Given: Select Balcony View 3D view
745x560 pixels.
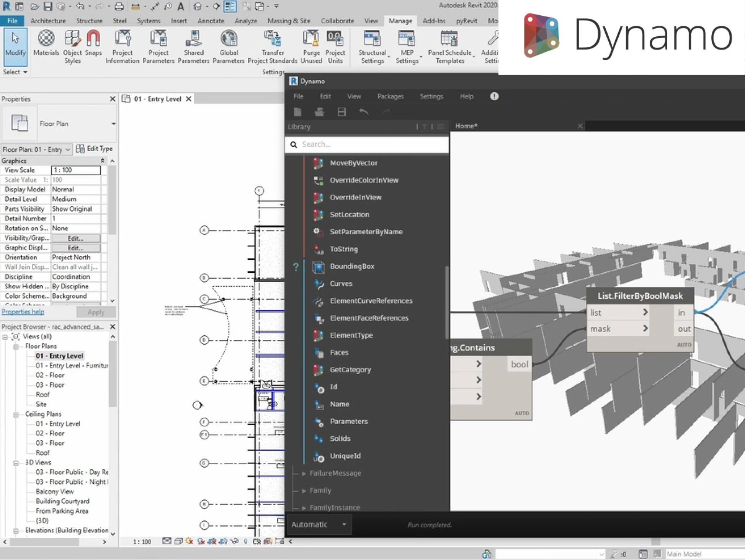Looking at the screenshot, I should tap(55, 492).
